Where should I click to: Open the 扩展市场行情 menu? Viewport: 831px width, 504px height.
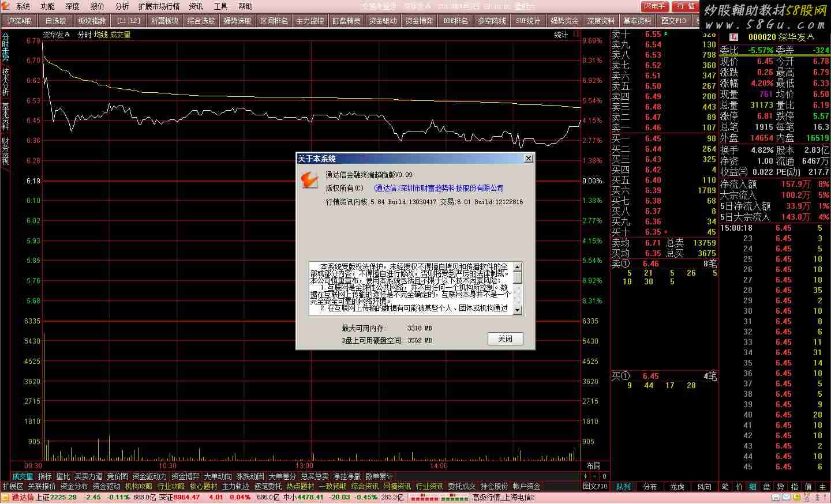159,6
